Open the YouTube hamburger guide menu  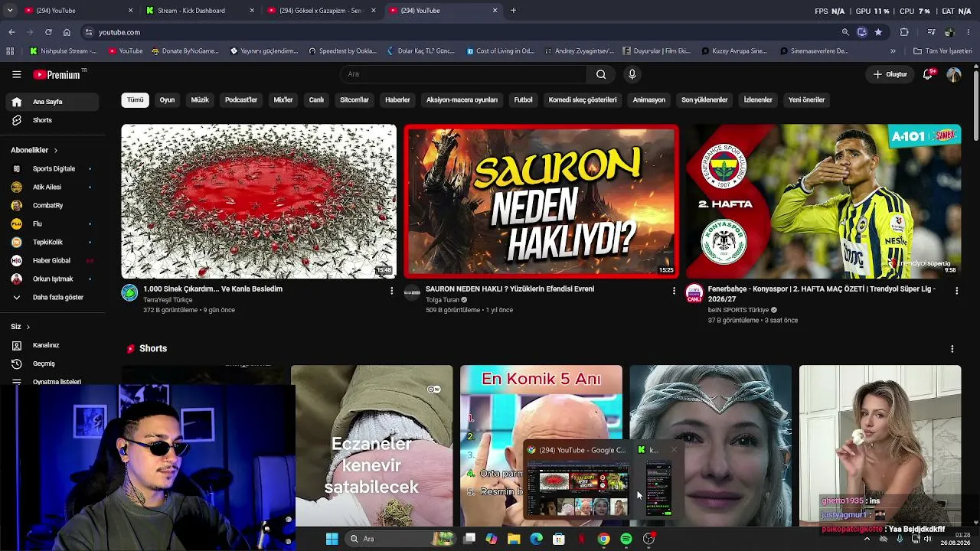(16, 74)
